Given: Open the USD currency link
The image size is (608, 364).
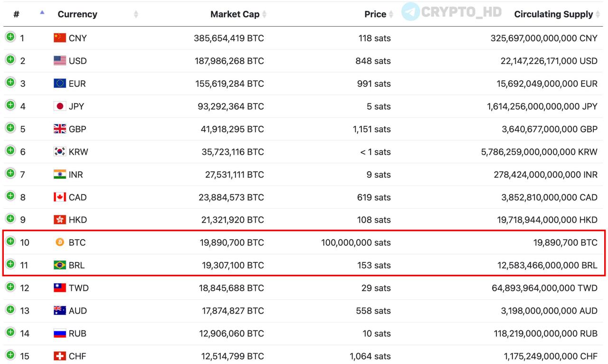Looking at the screenshot, I should point(78,61).
